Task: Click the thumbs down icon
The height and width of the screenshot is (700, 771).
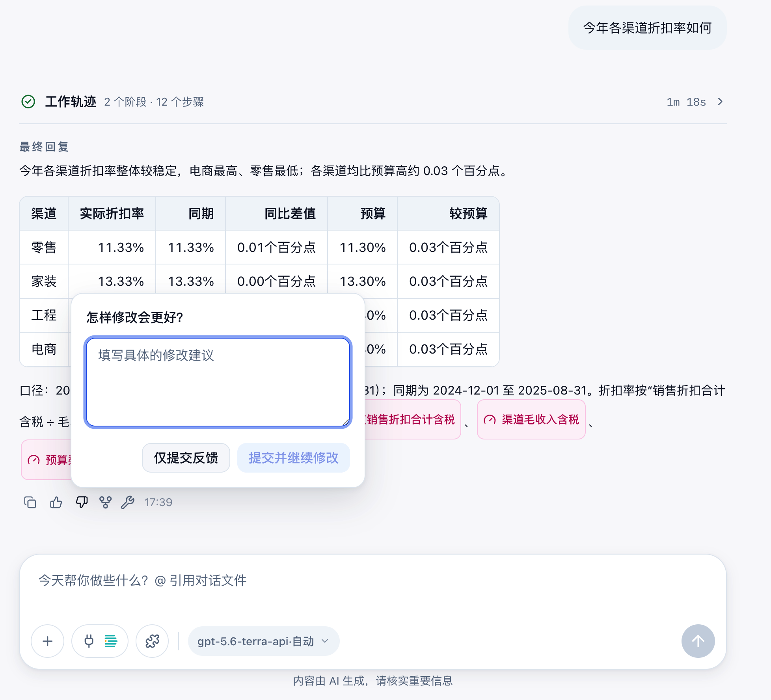Action: click(x=82, y=502)
